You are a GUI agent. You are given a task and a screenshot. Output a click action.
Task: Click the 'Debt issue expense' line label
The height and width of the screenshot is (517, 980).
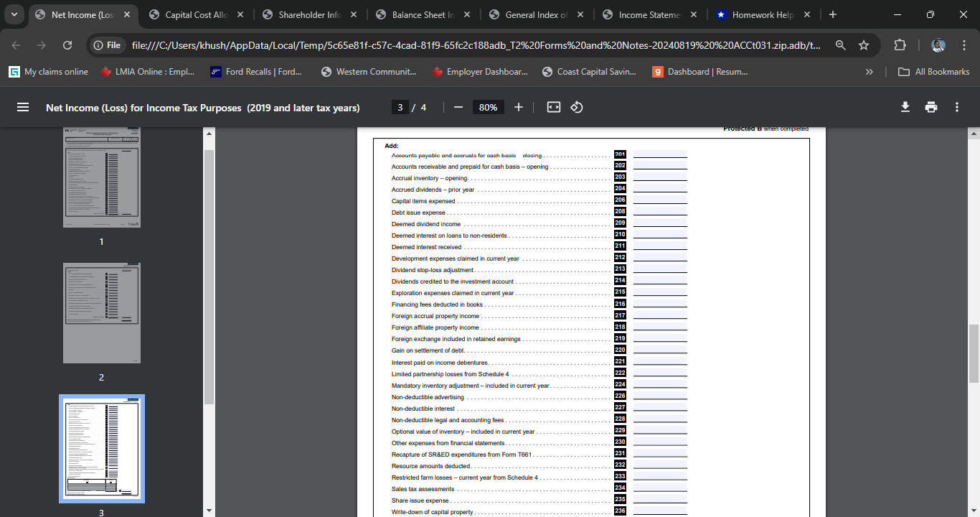(418, 213)
